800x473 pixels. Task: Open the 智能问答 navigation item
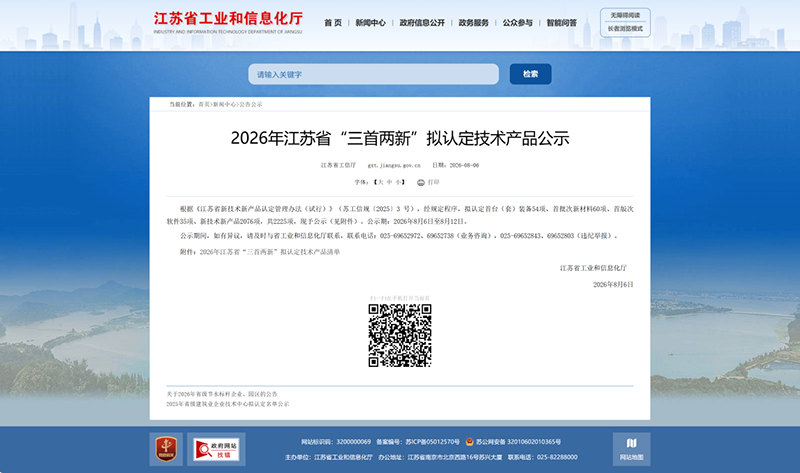[x=562, y=23]
